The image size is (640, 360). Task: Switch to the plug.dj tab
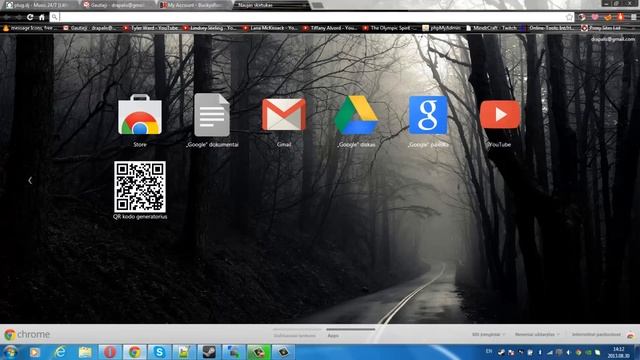[x=39, y=5]
